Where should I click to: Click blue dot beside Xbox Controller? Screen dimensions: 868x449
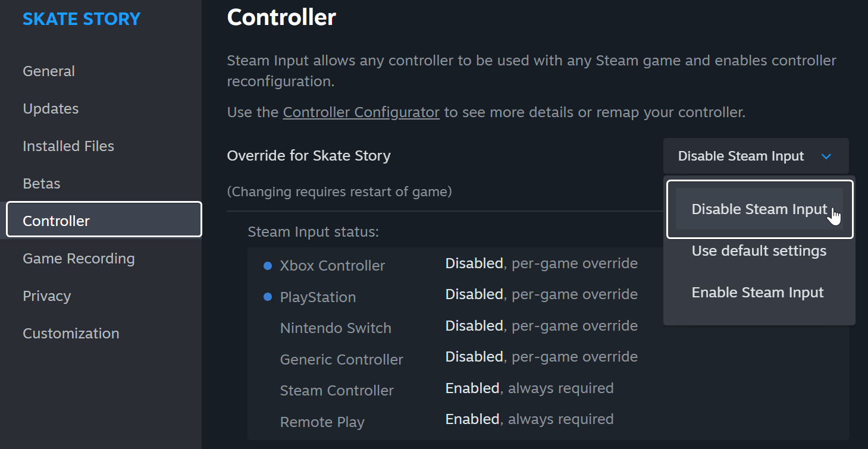pyautogui.click(x=268, y=266)
